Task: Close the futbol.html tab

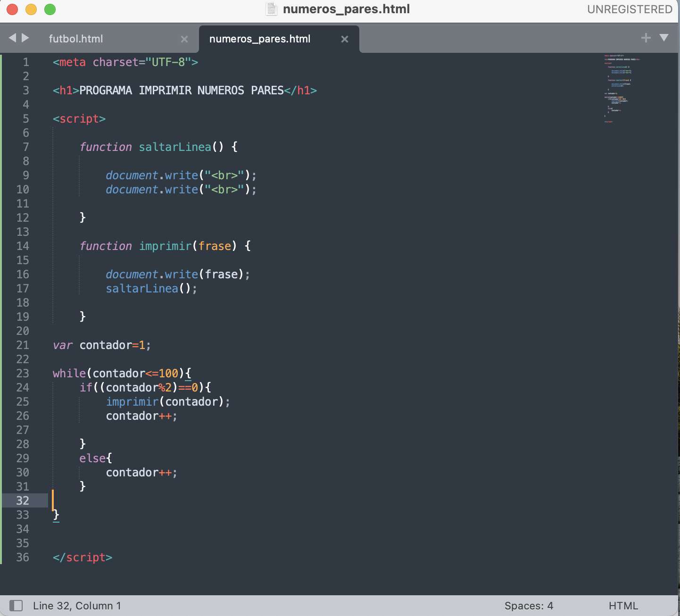Action: pos(184,39)
